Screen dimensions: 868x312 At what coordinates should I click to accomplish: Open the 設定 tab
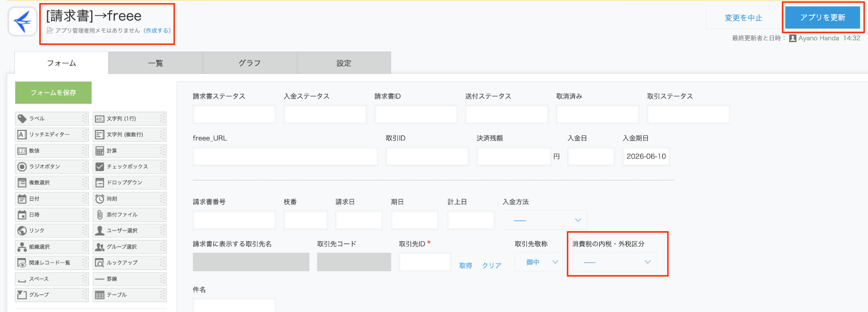coord(344,63)
